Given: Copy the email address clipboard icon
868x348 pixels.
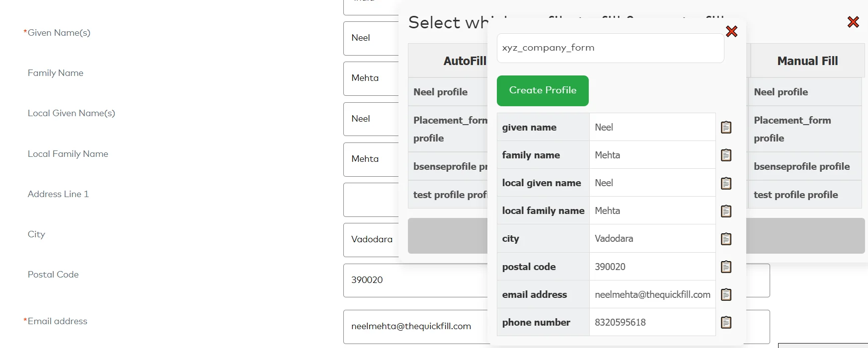Looking at the screenshot, I should [726, 294].
